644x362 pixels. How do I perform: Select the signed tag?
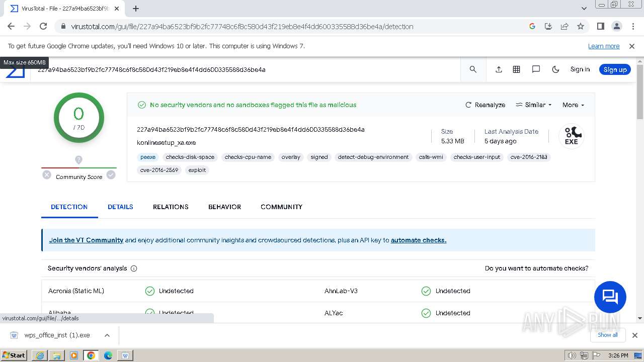319,157
